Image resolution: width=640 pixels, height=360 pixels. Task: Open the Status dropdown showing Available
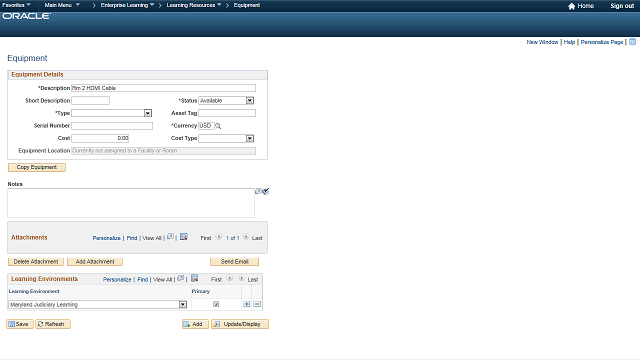(226, 101)
